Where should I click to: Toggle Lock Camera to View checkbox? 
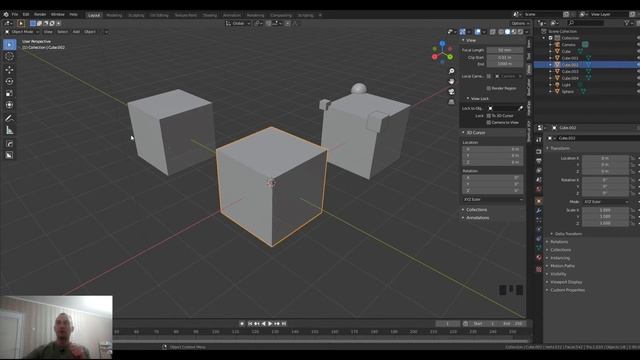(x=489, y=122)
